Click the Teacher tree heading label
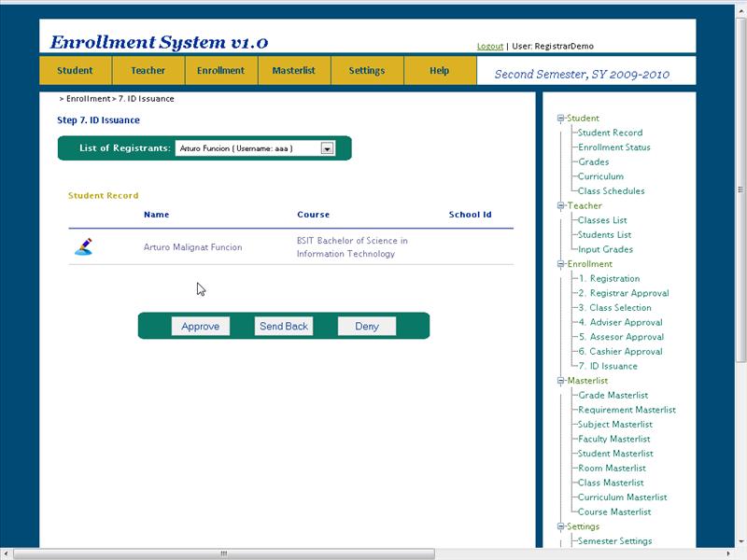747x560 pixels. pyautogui.click(x=585, y=205)
